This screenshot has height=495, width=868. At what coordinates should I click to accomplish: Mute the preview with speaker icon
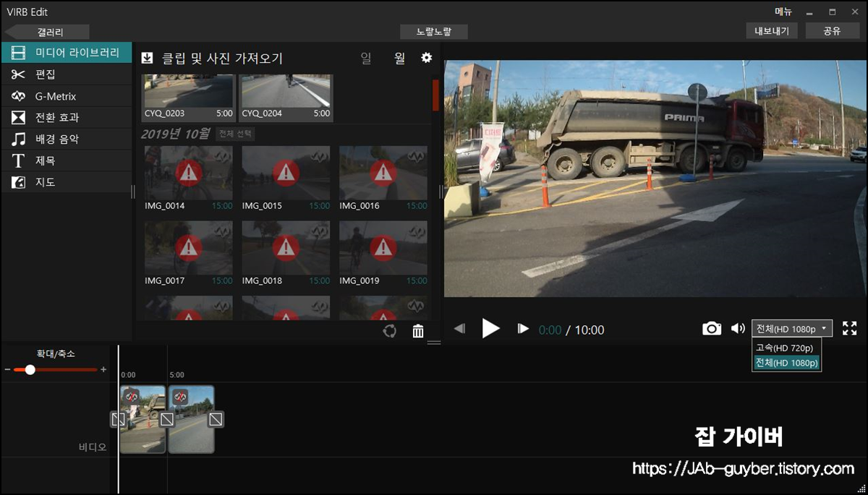click(x=738, y=328)
